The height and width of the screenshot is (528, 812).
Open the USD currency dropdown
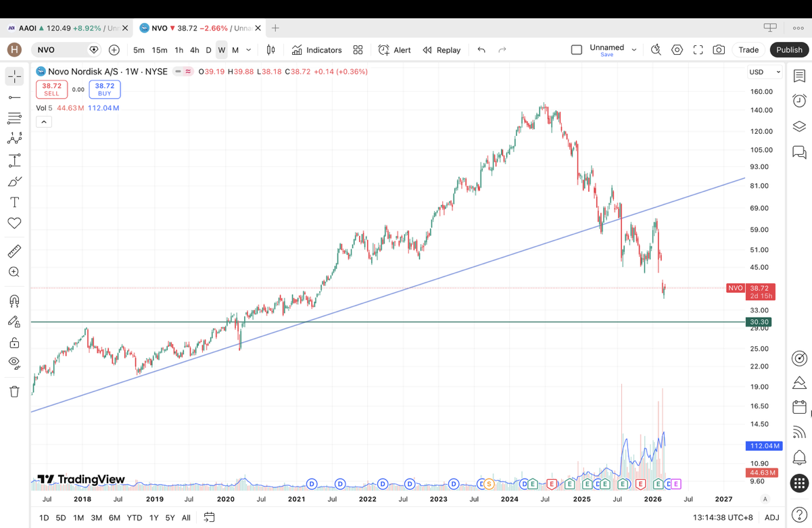tap(764, 72)
